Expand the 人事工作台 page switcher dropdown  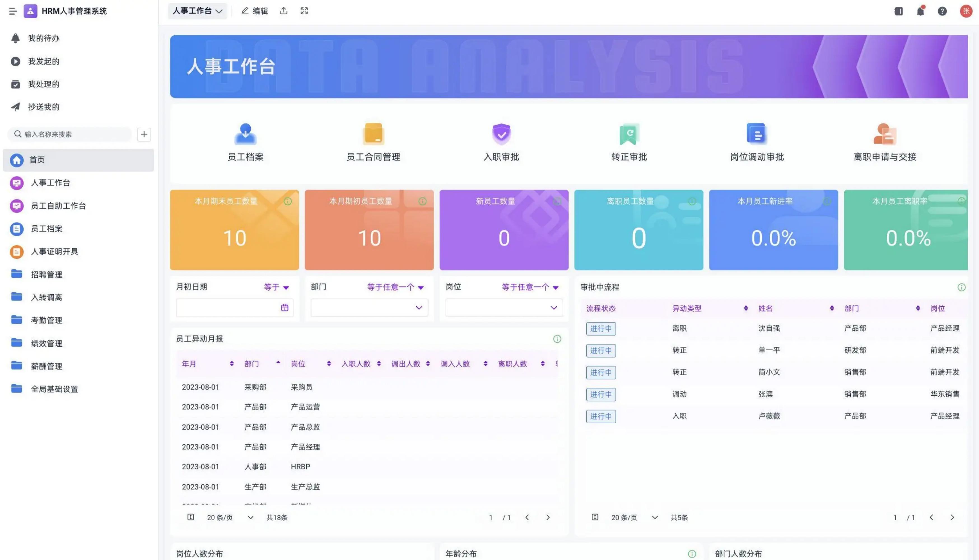[197, 11]
